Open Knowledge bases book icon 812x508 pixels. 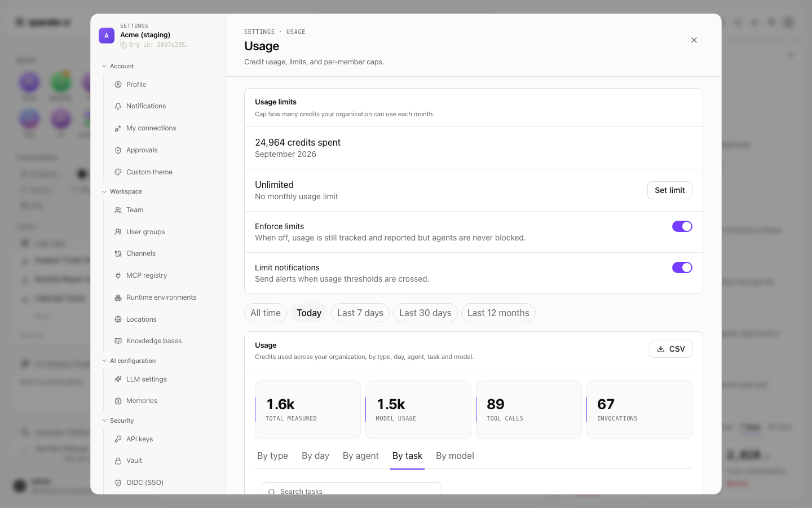click(x=118, y=341)
